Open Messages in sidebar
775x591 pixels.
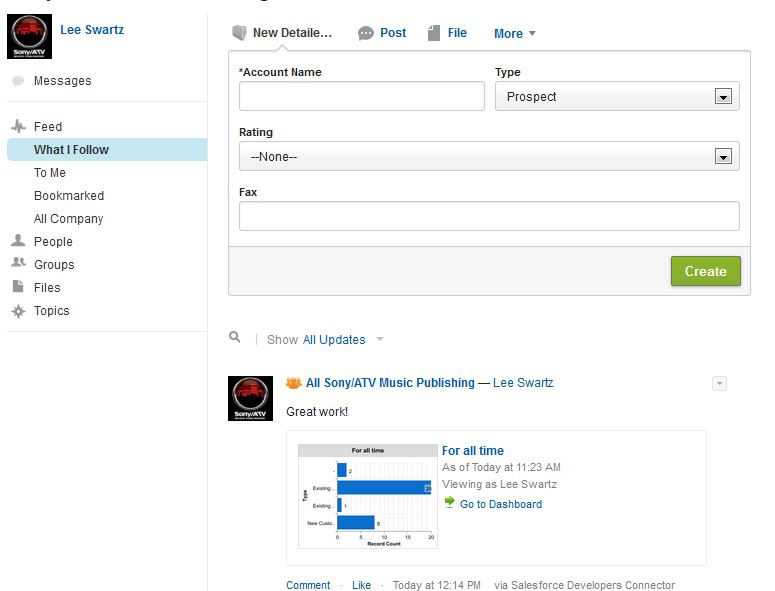coord(62,81)
